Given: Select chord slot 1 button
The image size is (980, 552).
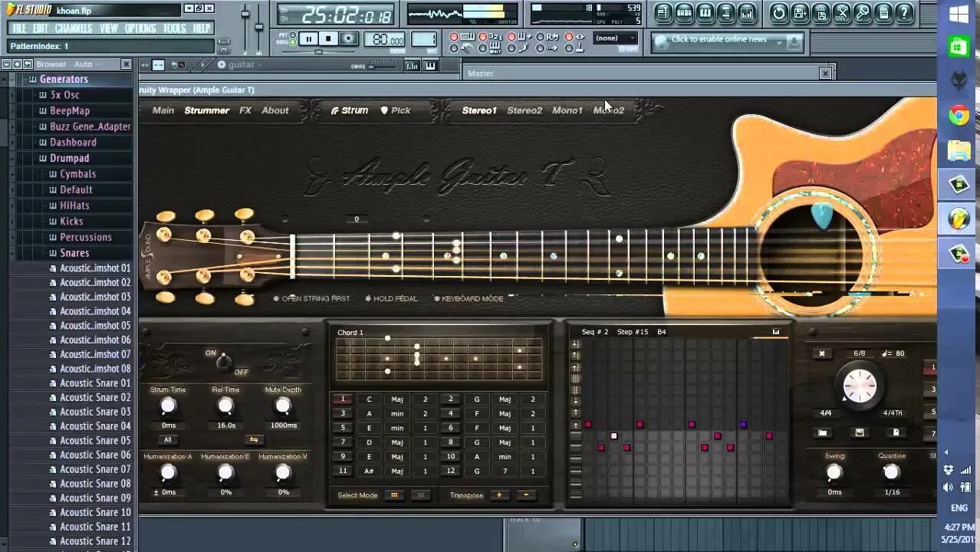Looking at the screenshot, I should coord(343,399).
